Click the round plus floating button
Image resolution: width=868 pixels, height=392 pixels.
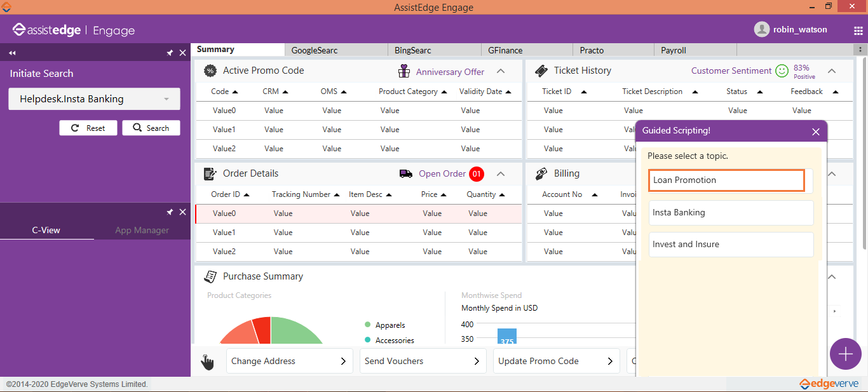coord(846,355)
